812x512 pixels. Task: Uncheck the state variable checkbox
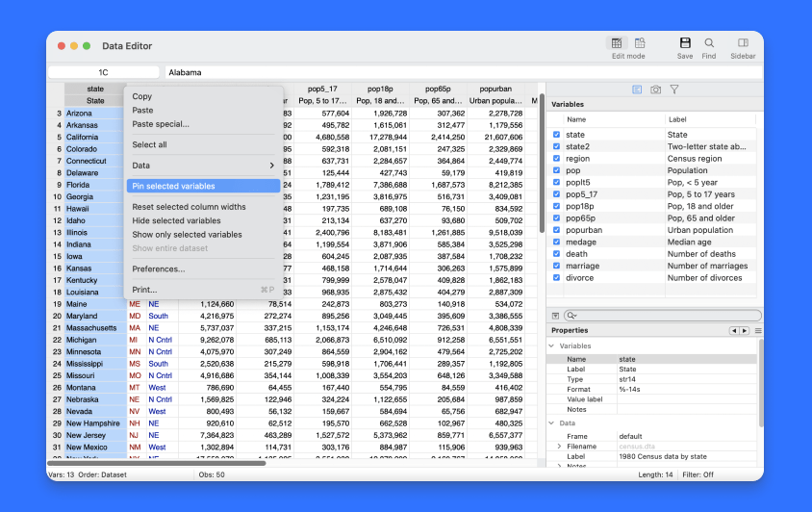[x=556, y=134]
